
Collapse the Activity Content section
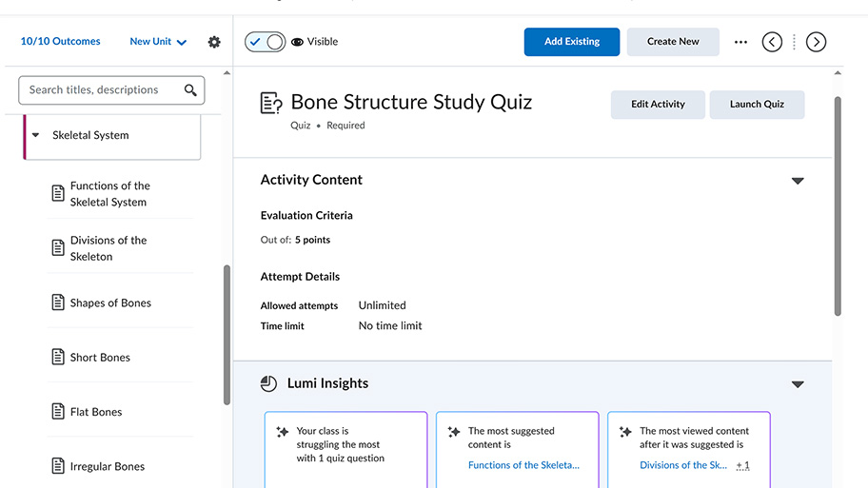pyautogui.click(x=798, y=181)
